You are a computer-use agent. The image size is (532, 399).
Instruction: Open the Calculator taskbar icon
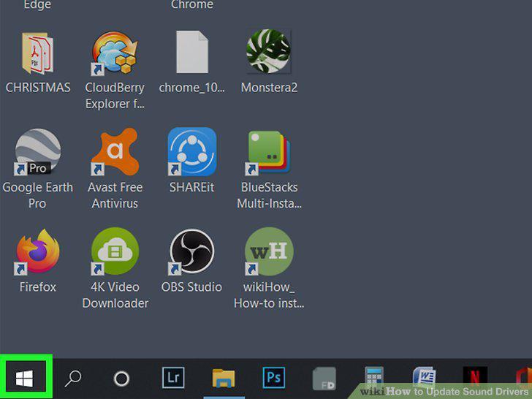click(x=374, y=378)
